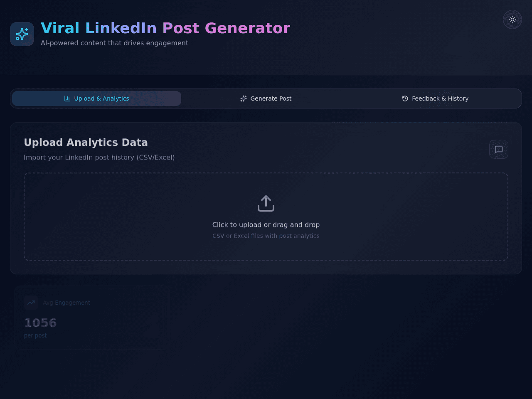Click the sparkle app logo icon
The width and height of the screenshot is (532, 399).
22,34
